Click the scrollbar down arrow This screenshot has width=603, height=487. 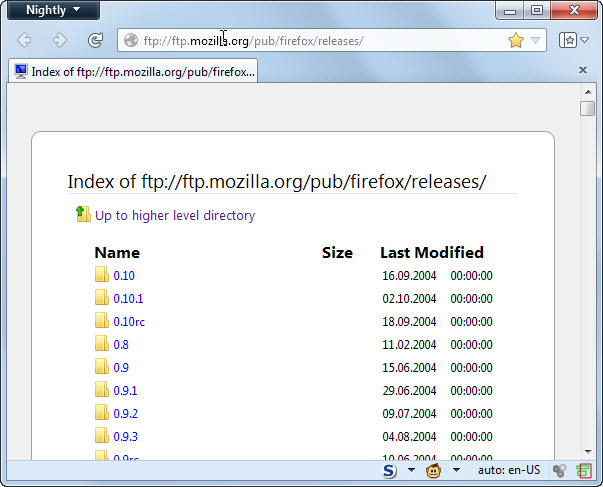588,451
